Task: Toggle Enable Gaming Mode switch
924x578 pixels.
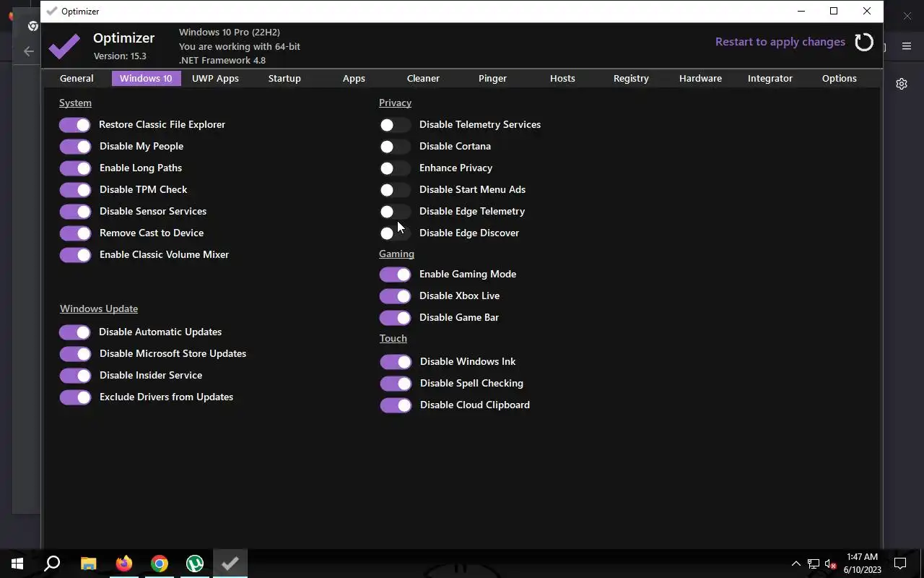Action: [395, 275]
